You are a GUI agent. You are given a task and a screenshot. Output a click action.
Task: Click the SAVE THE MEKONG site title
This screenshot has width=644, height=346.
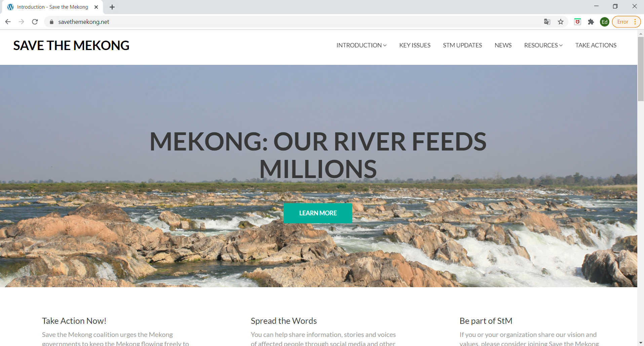(x=71, y=46)
